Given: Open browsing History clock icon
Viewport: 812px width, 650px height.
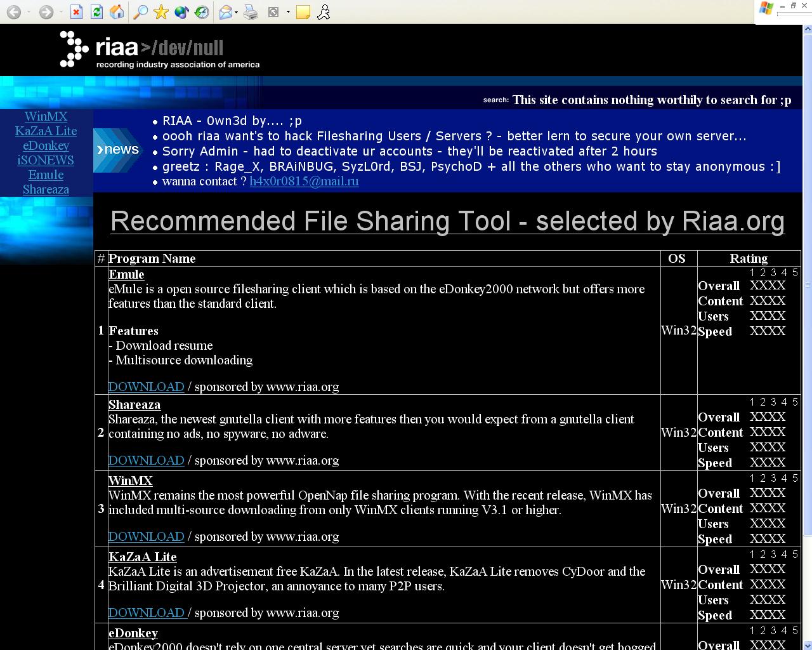Looking at the screenshot, I should (x=202, y=12).
